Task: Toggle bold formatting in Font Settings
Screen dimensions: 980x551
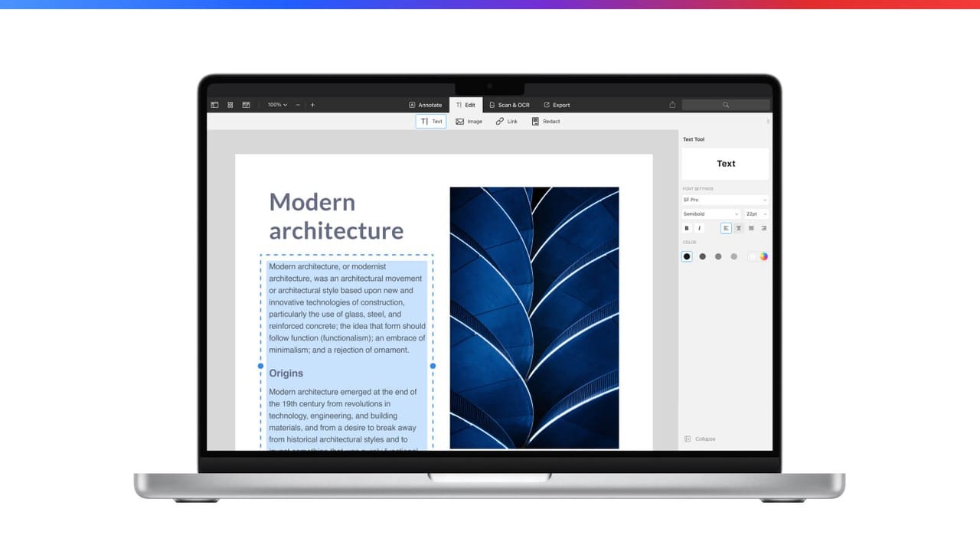Action: tap(686, 227)
